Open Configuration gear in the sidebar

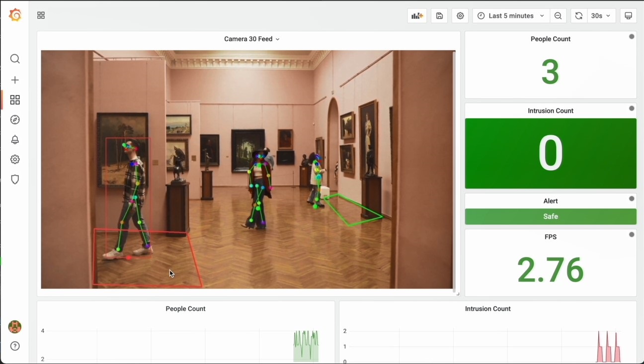pos(15,160)
